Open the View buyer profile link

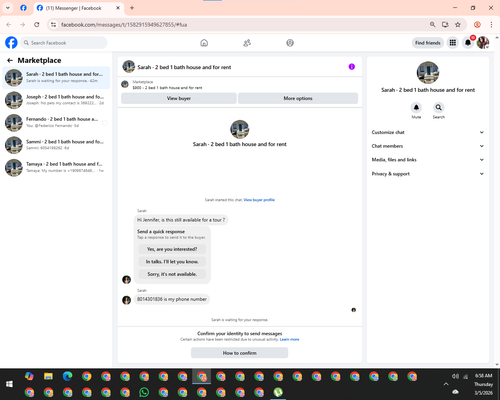pos(259,200)
